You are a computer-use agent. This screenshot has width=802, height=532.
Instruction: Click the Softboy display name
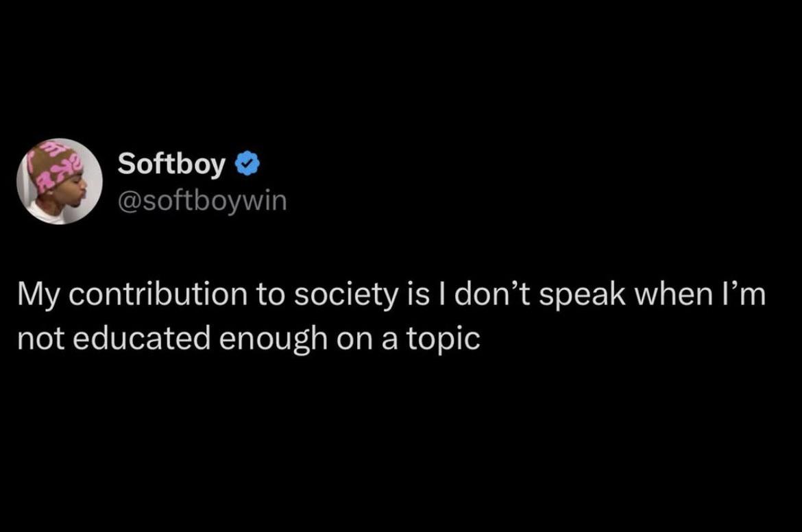pyautogui.click(x=171, y=165)
